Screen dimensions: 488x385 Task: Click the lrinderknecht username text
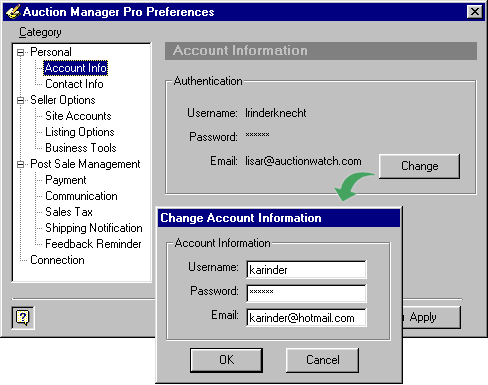(276, 113)
